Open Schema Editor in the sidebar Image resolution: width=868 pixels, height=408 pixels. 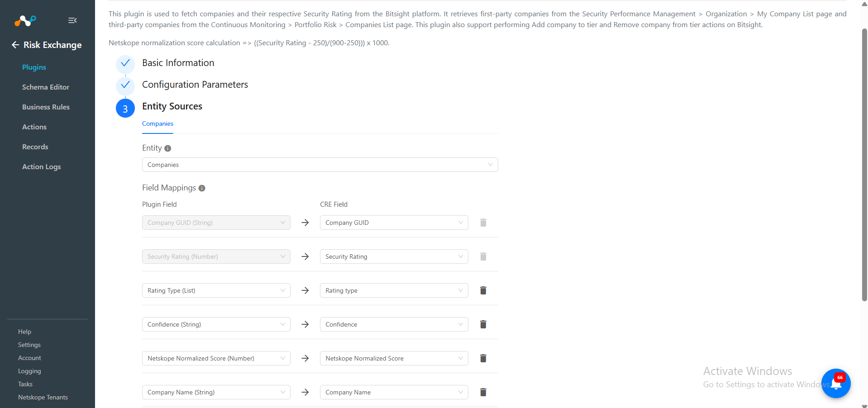46,87
